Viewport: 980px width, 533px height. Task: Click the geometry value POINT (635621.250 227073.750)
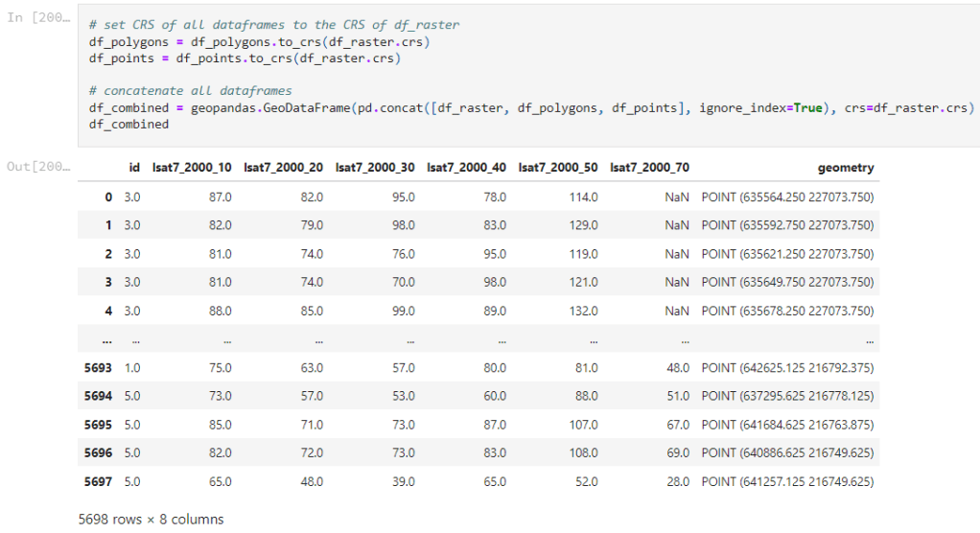click(787, 254)
